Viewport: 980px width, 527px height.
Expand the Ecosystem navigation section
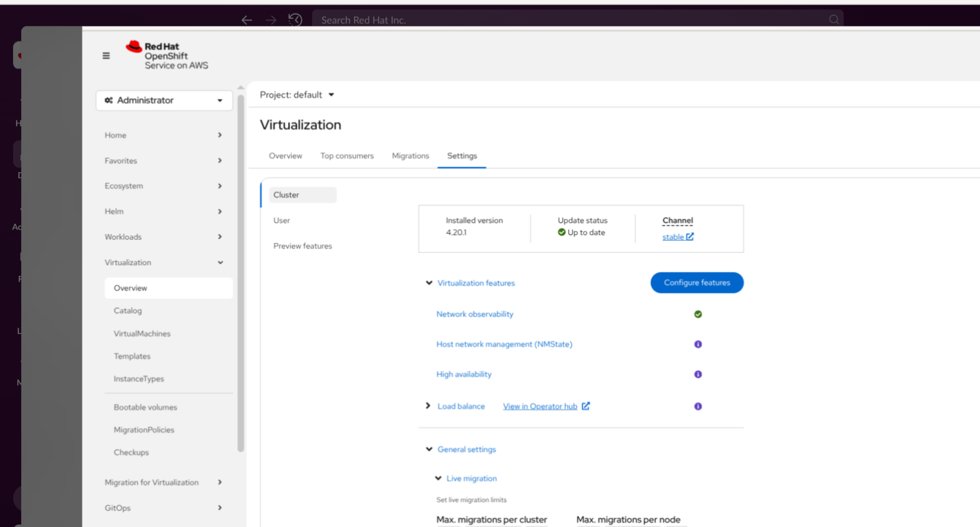(x=164, y=186)
